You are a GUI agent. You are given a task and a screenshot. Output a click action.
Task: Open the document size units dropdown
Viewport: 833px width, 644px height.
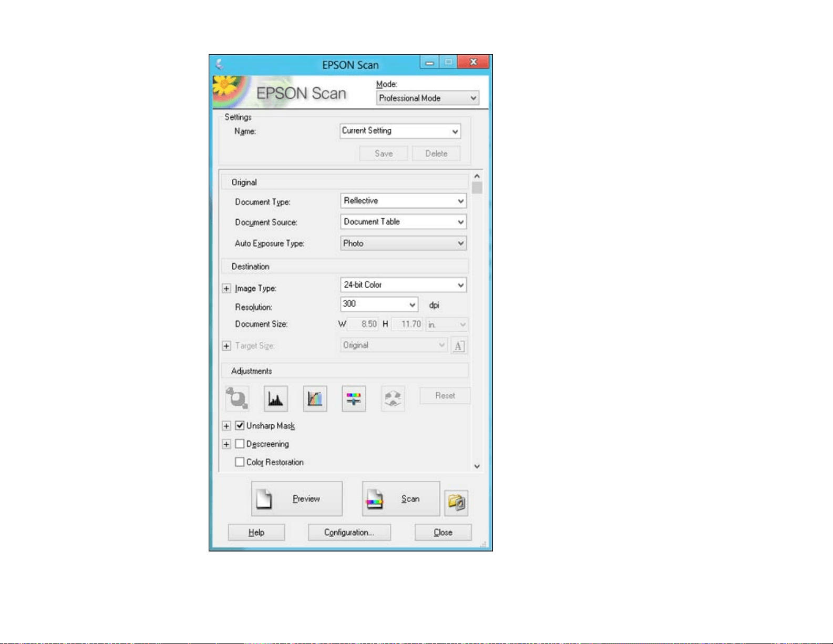pyautogui.click(x=446, y=325)
